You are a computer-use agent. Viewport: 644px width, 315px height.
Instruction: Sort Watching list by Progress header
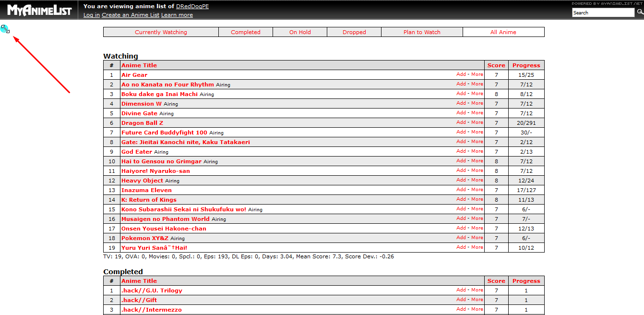pos(526,65)
